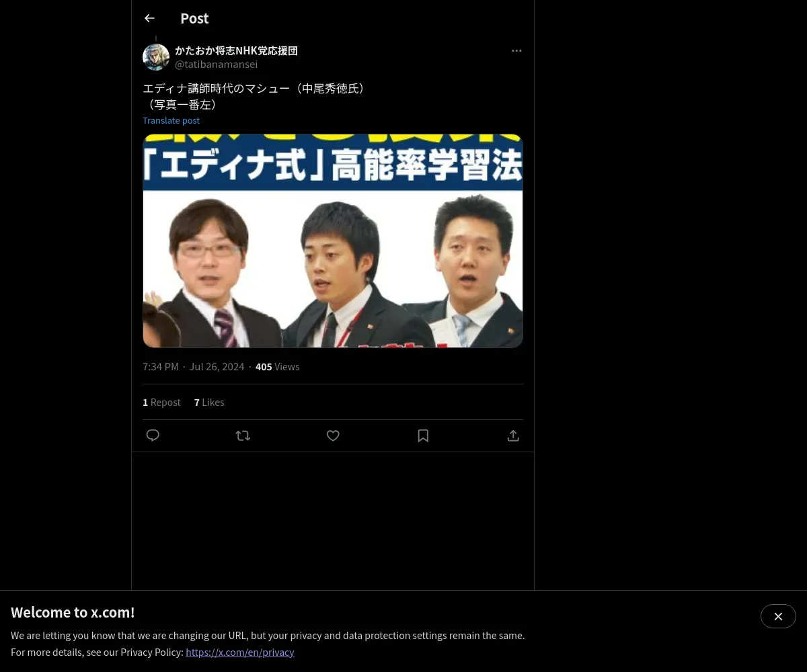Dismiss the Welcome to x.com banner

pyautogui.click(x=778, y=616)
